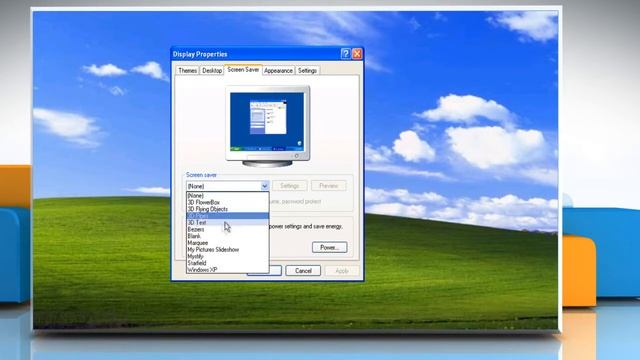640x360 pixels.
Task: Switch to the Themes tab
Action: point(187,71)
